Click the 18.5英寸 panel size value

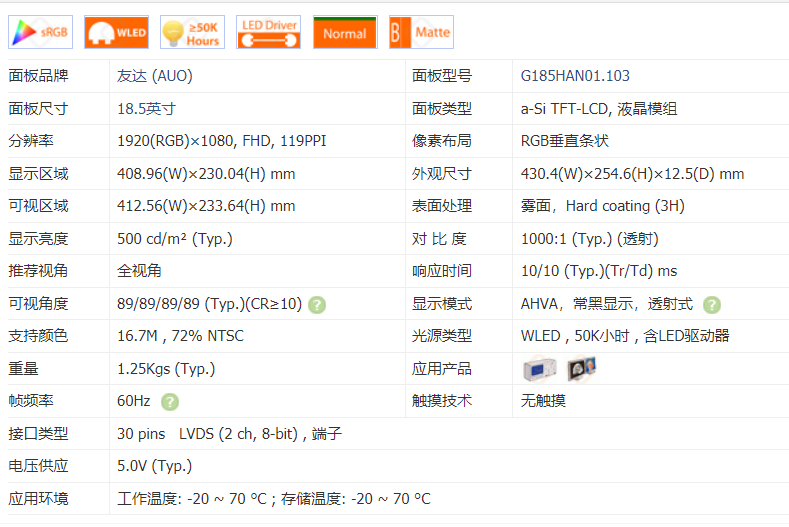(x=146, y=109)
